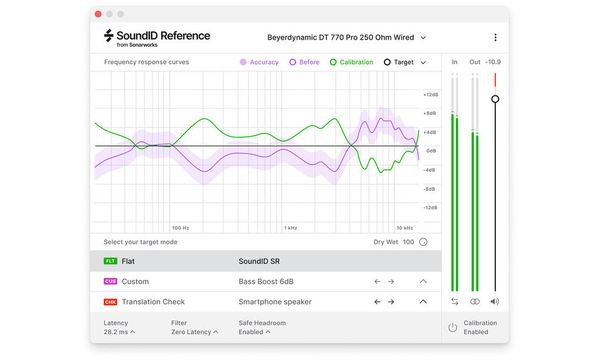Viewport: 600px width, 360px height.
Task: Click the output gain slider handle
Action: point(495,99)
